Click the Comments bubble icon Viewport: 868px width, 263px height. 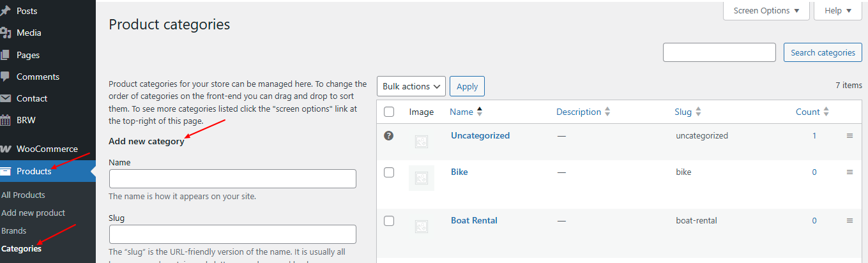(5, 77)
